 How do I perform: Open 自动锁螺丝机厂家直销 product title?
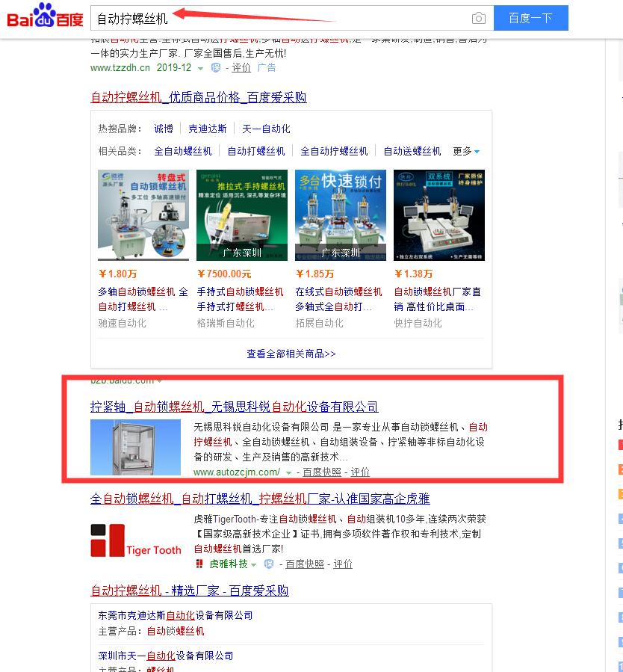tap(438, 299)
